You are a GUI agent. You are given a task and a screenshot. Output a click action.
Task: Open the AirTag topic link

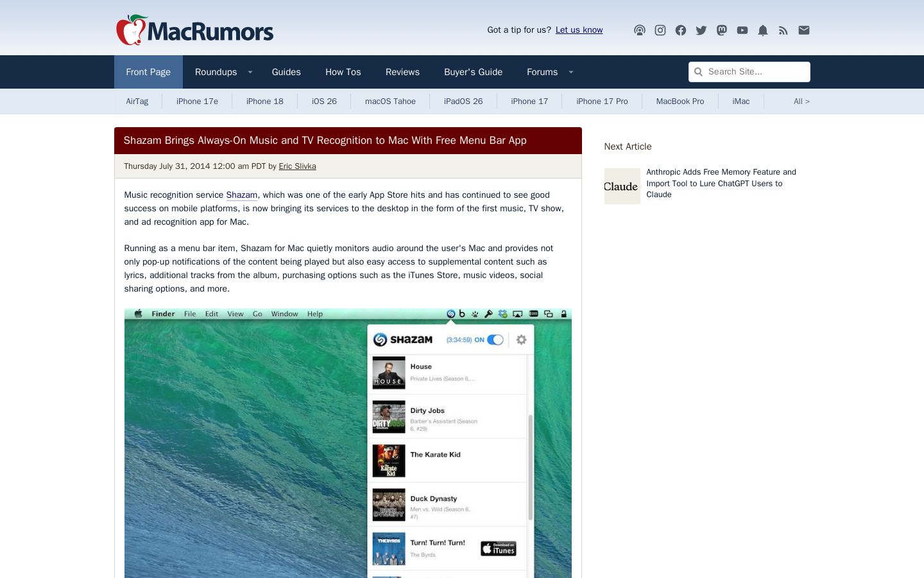(137, 101)
